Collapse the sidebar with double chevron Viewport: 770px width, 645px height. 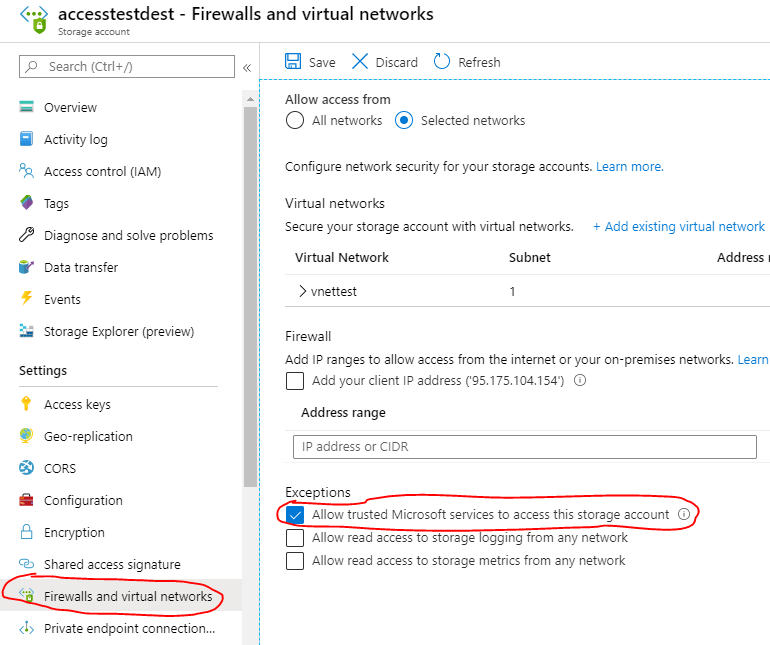[x=247, y=67]
